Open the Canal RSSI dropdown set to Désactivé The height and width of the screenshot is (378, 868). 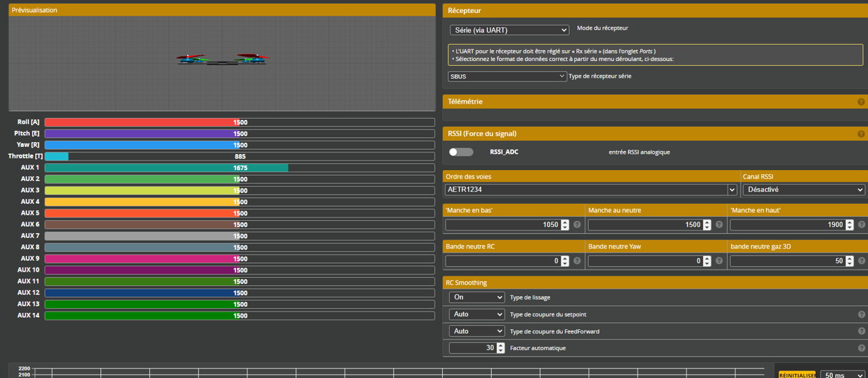pyautogui.click(x=804, y=190)
